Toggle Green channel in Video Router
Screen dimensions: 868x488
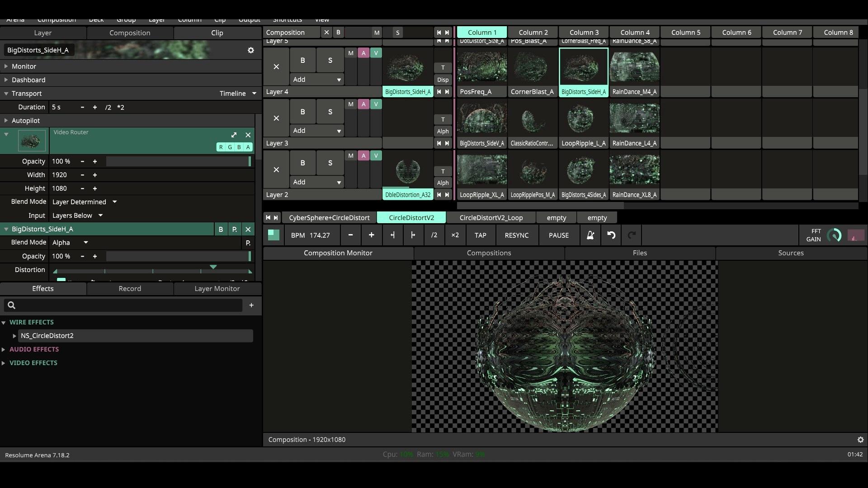tap(230, 147)
